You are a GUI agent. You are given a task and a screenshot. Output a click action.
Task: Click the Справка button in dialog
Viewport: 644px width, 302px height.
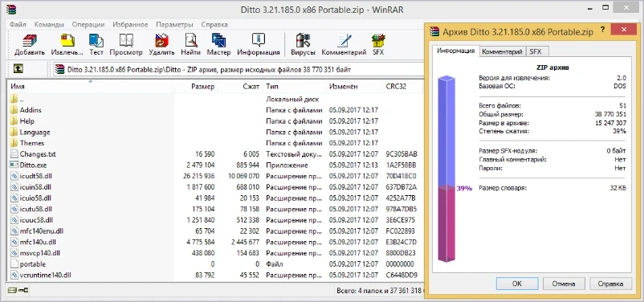point(610,284)
